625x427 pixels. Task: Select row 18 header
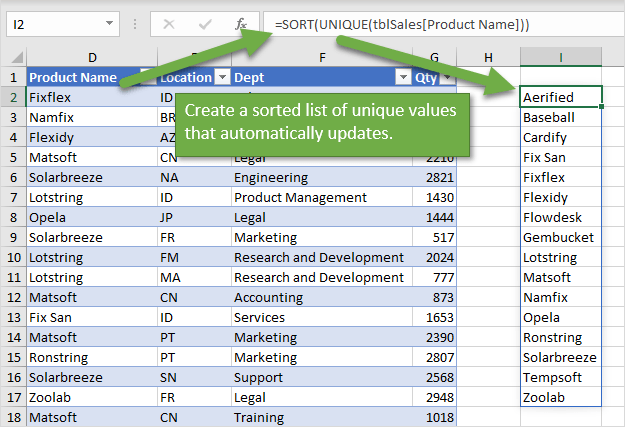[x=13, y=417]
